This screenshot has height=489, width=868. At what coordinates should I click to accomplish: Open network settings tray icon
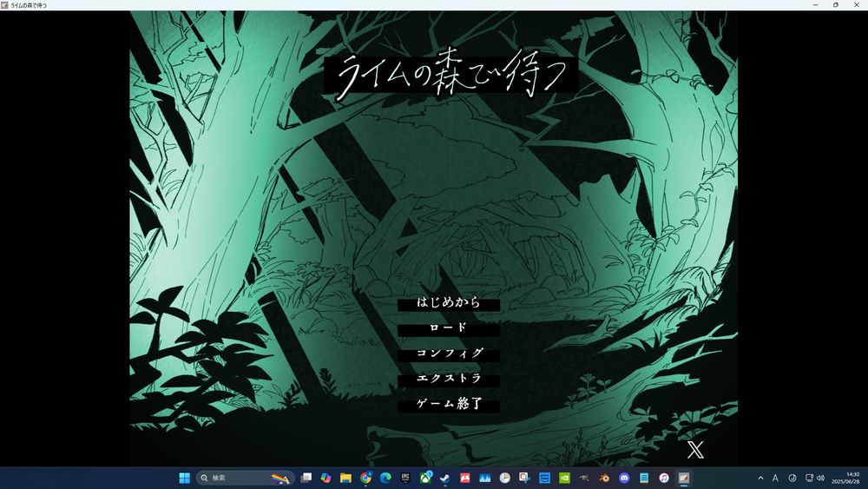point(809,478)
